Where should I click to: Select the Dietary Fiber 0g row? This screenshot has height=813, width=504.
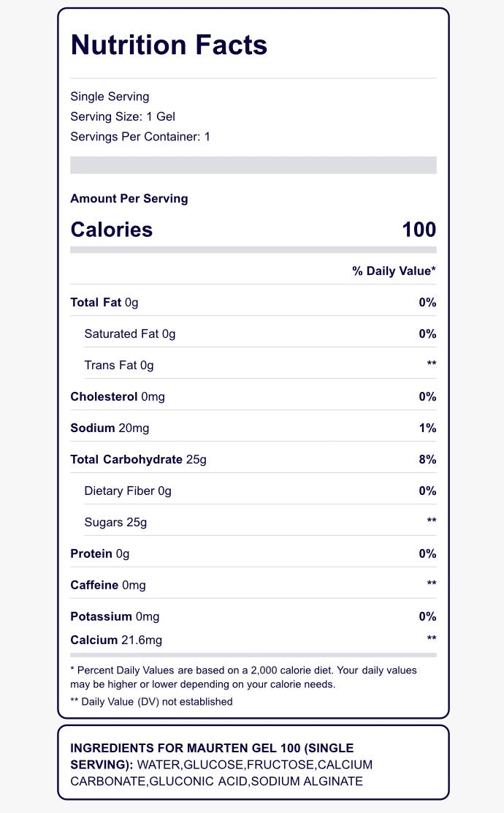253,491
